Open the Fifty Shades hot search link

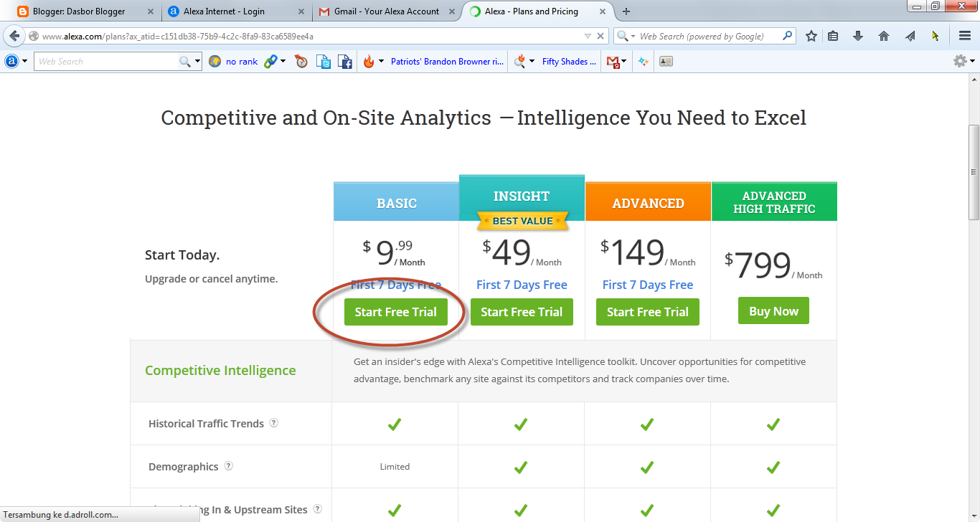(569, 62)
